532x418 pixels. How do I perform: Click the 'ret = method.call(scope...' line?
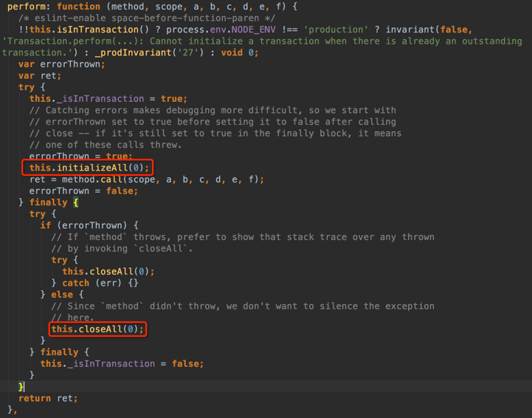[x=147, y=179]
